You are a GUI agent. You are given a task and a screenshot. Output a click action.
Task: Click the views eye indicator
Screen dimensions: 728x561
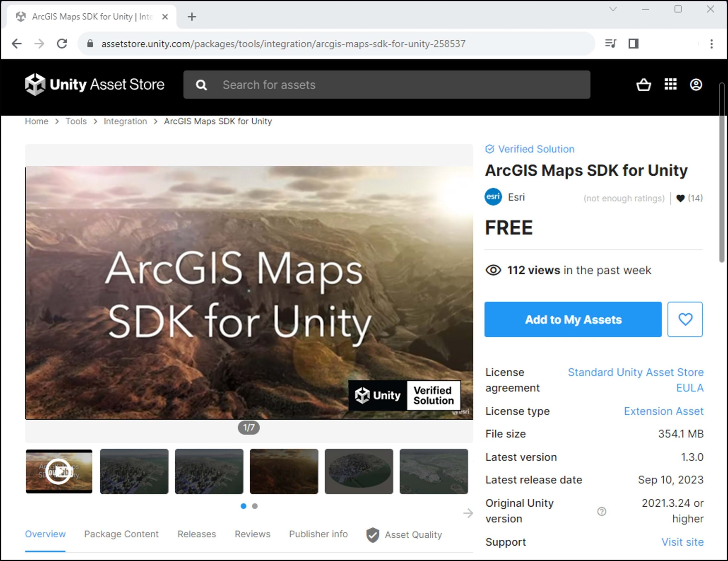494,270
